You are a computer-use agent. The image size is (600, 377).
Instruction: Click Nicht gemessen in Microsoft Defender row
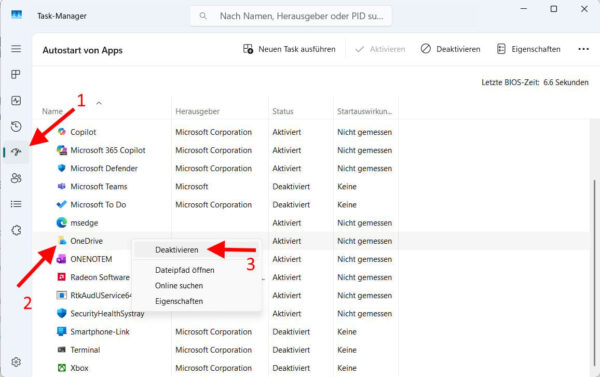(x=364, y=168)
